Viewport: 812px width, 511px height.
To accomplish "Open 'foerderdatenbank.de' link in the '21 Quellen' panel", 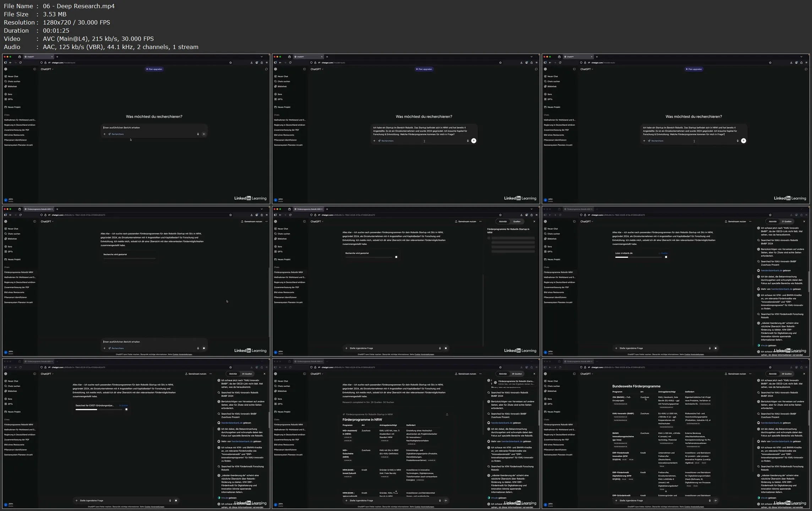I will pos(771,271).
